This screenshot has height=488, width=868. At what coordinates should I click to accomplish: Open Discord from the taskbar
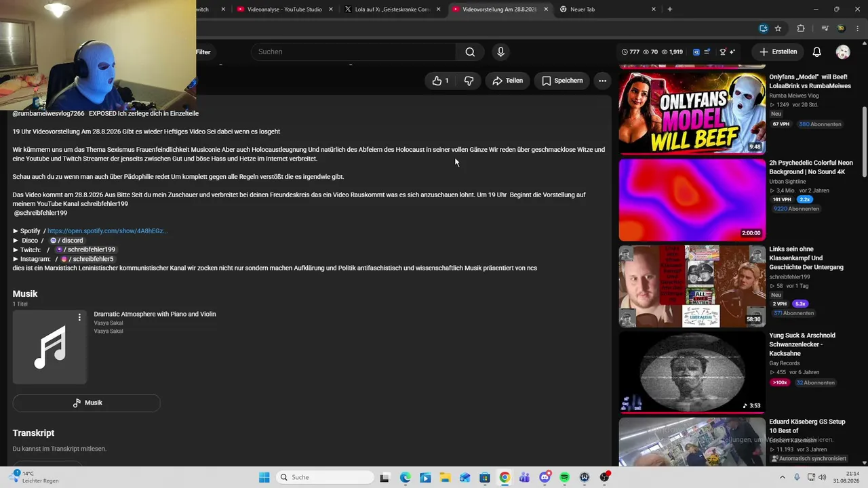tap(545, 477)
